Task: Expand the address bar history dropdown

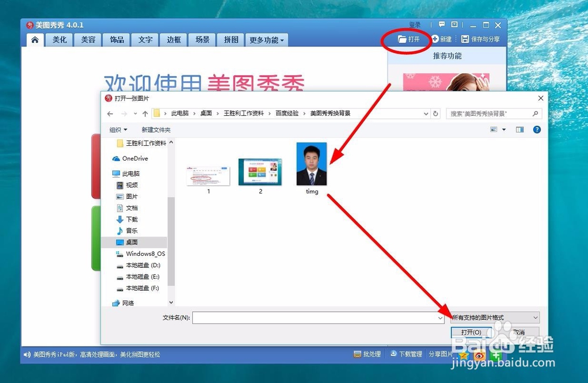Action: tap(426, 114)
